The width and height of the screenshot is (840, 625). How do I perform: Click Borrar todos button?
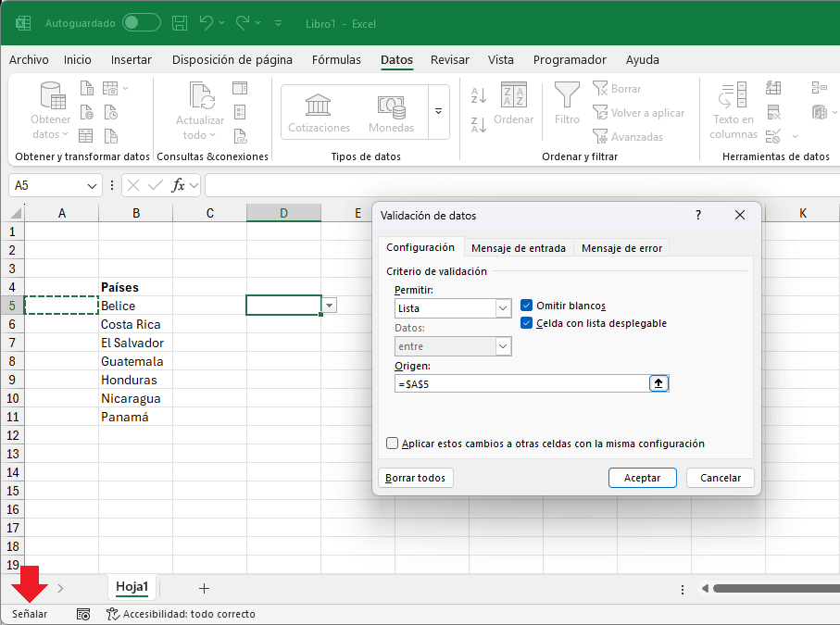pyautogui.click(x=415, y=478)
